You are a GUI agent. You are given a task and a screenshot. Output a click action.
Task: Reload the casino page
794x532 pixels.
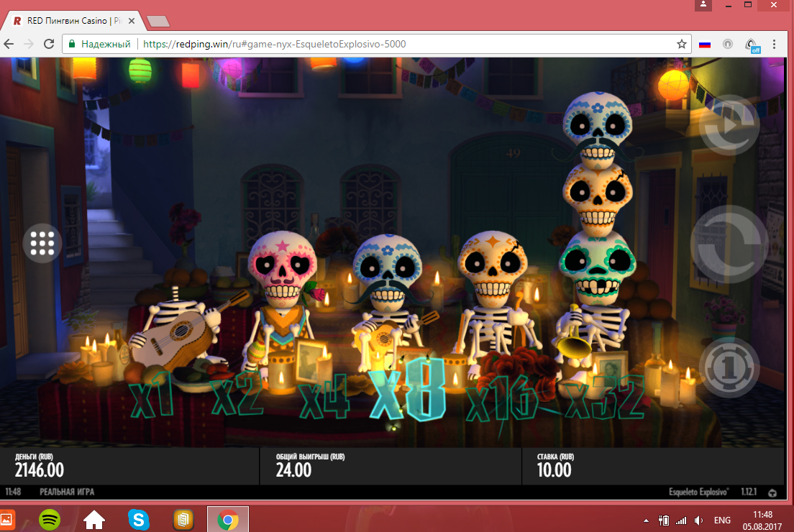[49, 44]
